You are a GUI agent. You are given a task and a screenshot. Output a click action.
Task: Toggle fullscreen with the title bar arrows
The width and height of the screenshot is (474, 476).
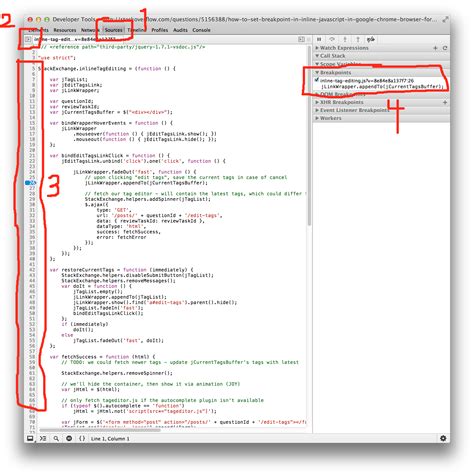pyautogui.click(x=445, y=19)
